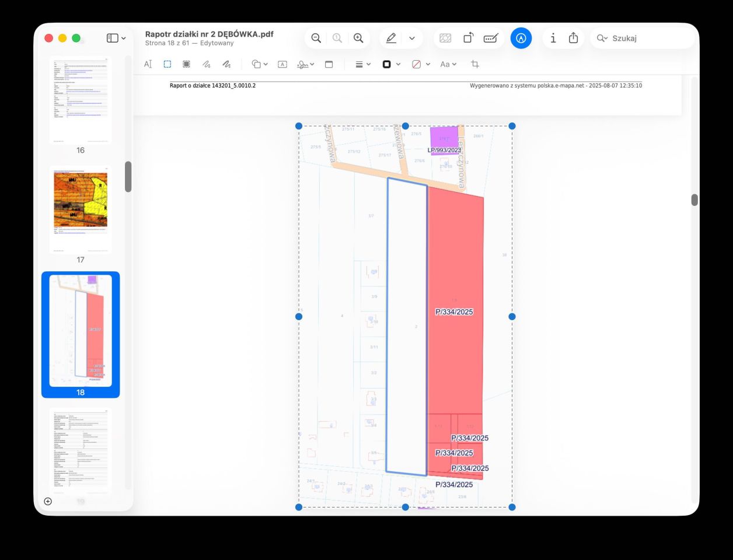Select page 16 thumbnail
The image size is (733, 560).
[x=81, y=100]
